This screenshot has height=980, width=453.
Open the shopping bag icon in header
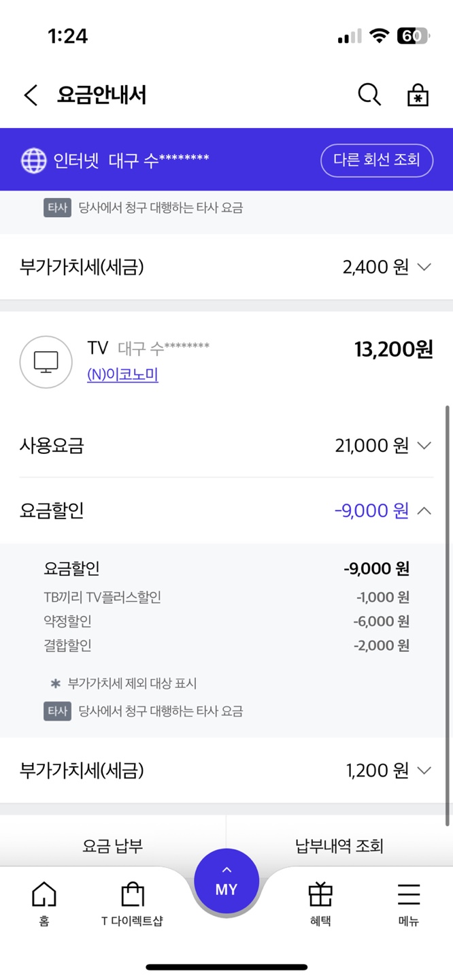[x=418, y=95]
